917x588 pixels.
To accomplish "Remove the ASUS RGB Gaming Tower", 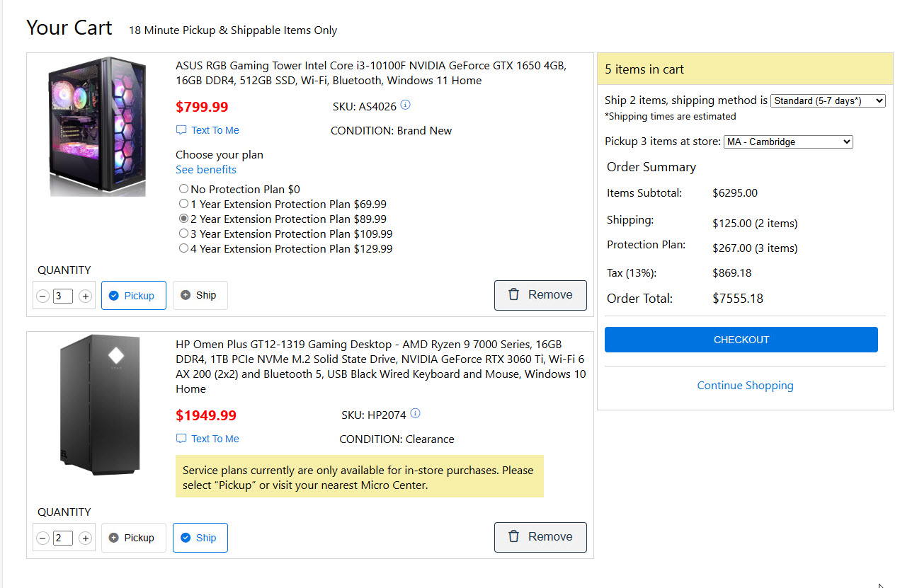I will pos(540,295).
